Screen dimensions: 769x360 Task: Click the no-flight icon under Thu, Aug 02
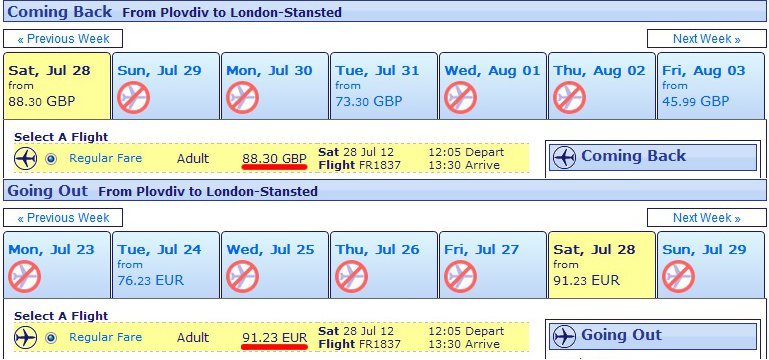[x=569, y=98]
